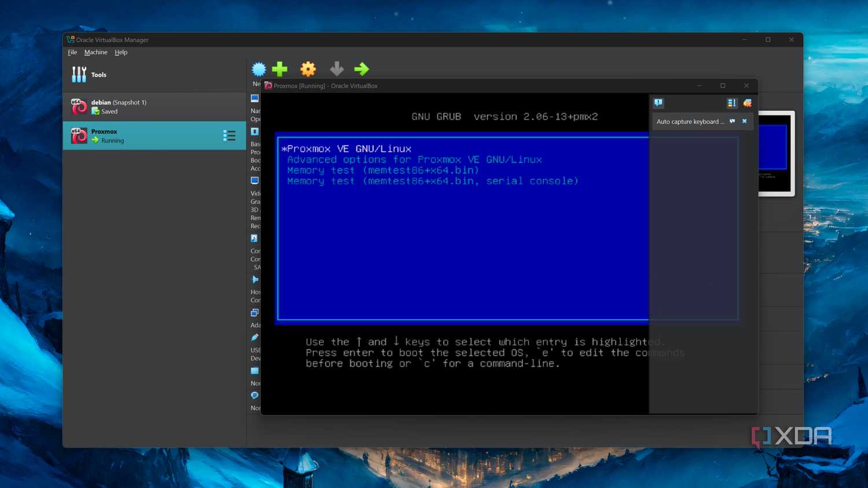This screenshot has height=488, width=868.
Task: Click the Shared folders section icon in details
Action: tap(255, 371)
